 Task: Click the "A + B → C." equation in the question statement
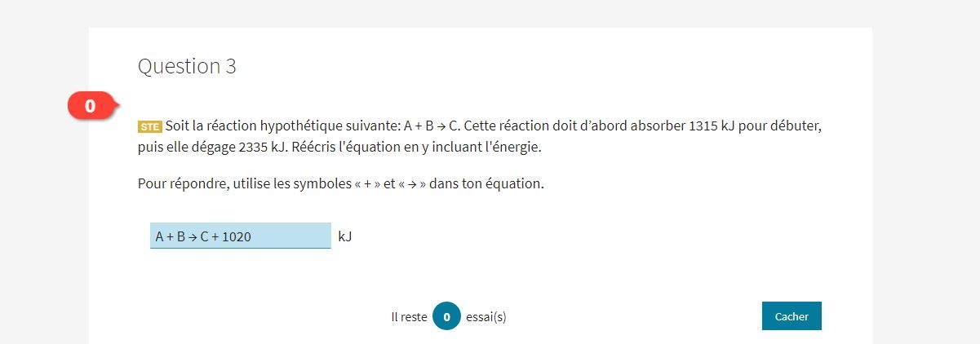(432, 126)
